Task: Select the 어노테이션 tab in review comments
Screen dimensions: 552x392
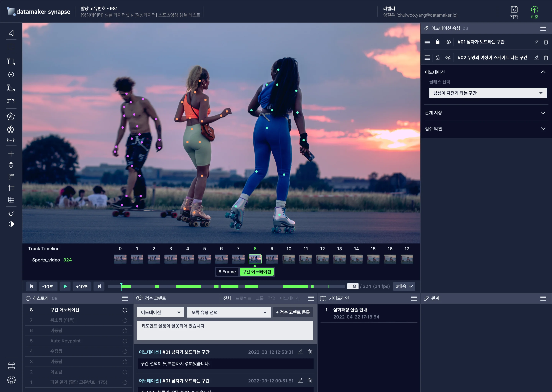Action: pyautogui.click(x=290, y=298)
